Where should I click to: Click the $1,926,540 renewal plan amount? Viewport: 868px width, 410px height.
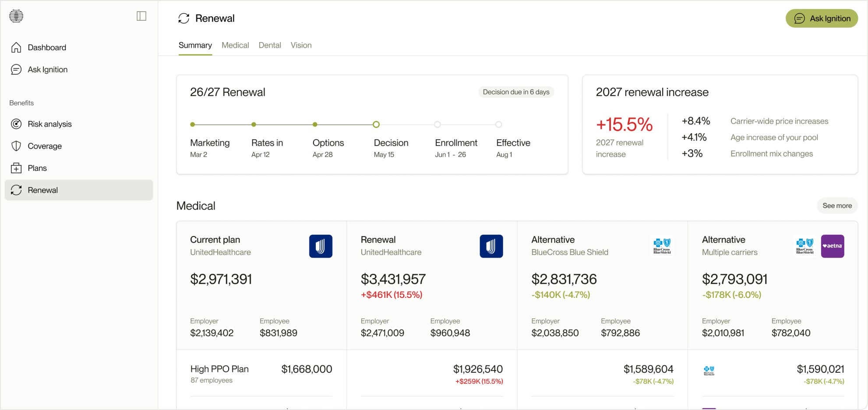(478, 369)
